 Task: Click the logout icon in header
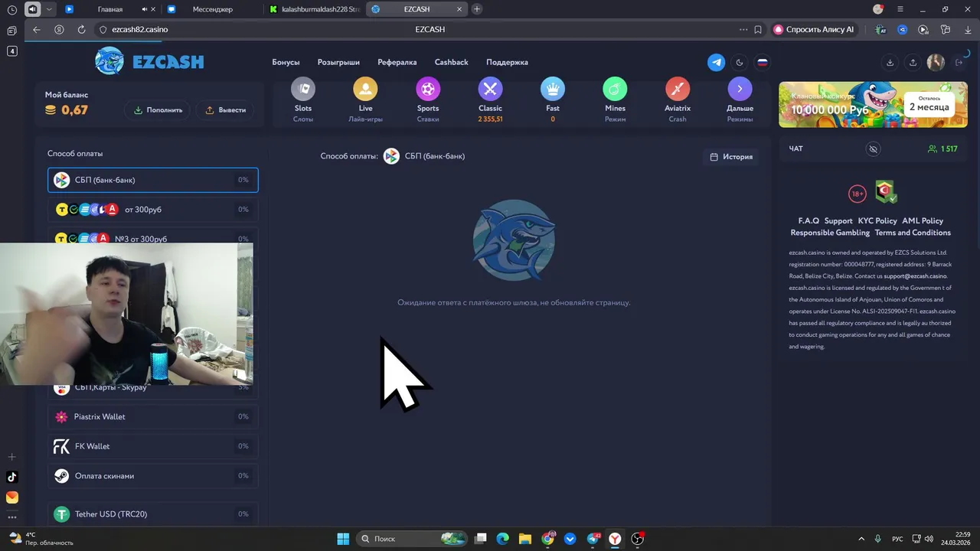coord(959,63)
